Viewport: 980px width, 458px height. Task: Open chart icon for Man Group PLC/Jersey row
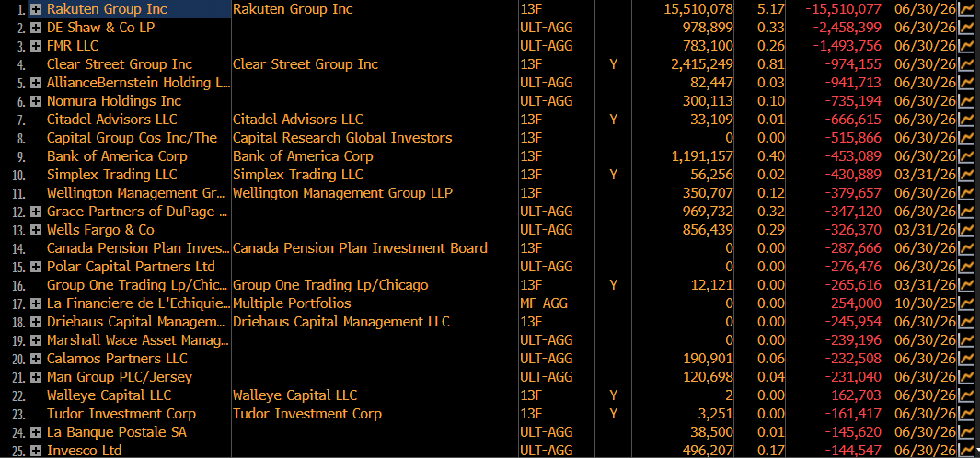click(x=966, y=377)
